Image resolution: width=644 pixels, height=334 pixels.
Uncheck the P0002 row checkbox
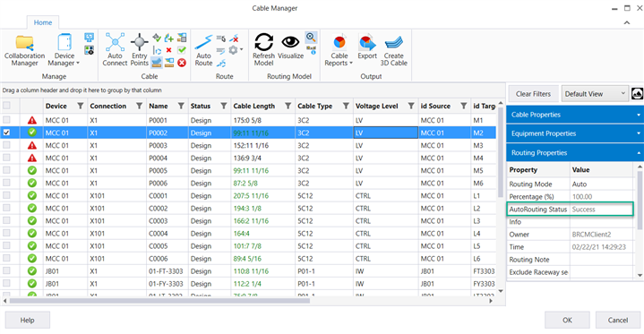(6, 133)
